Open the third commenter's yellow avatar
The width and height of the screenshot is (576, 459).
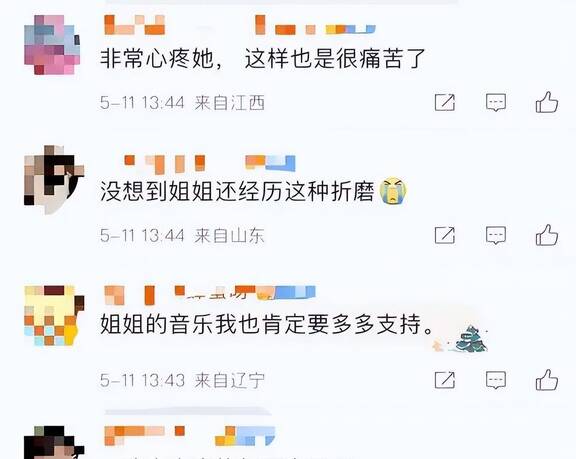click(x=54, y=315)
